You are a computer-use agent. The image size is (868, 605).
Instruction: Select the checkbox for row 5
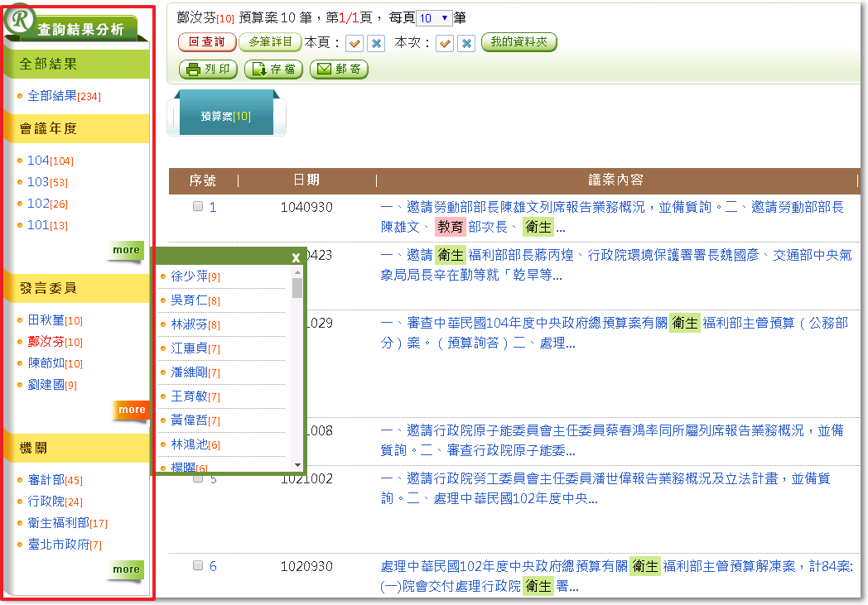[198, 478]
